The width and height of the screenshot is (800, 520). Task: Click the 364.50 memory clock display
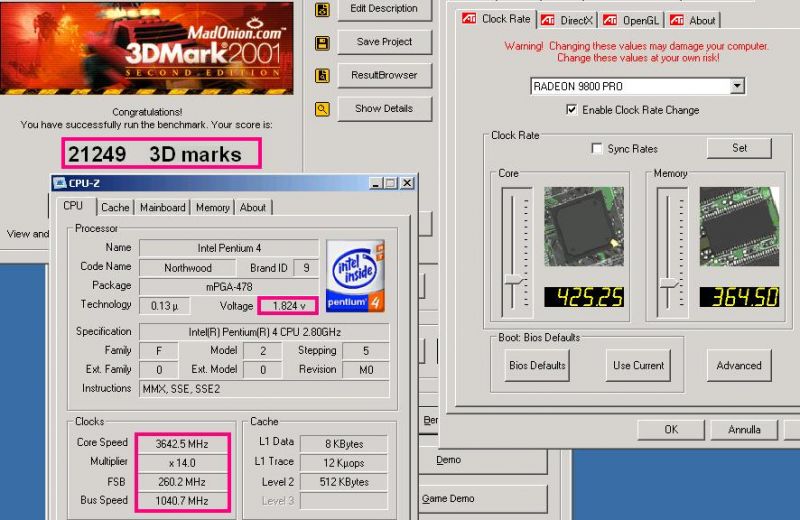pyautogui.click(x=739, y=297)
